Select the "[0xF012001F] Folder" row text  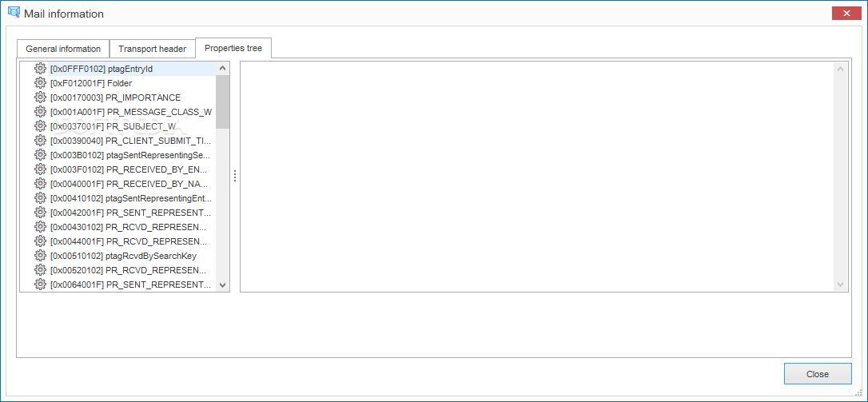[91, 83]
